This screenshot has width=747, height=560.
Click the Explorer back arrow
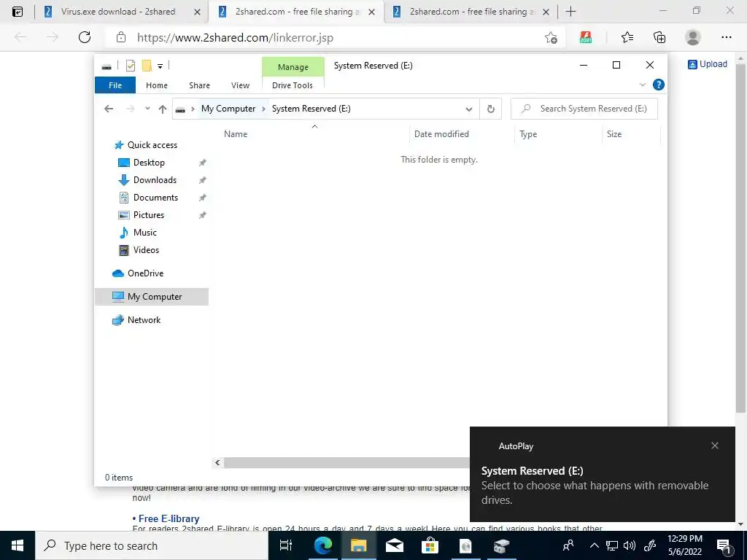click(109, 109)
